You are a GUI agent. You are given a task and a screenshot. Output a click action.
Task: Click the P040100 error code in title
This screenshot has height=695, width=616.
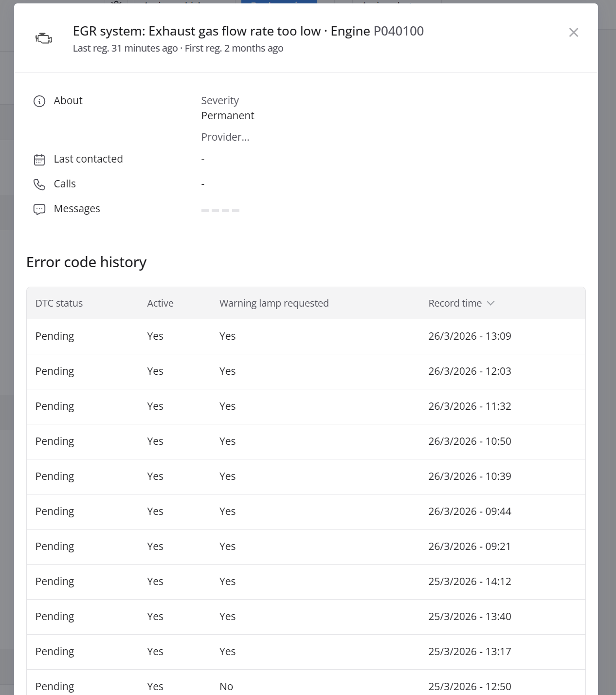(x=399, y=31)
